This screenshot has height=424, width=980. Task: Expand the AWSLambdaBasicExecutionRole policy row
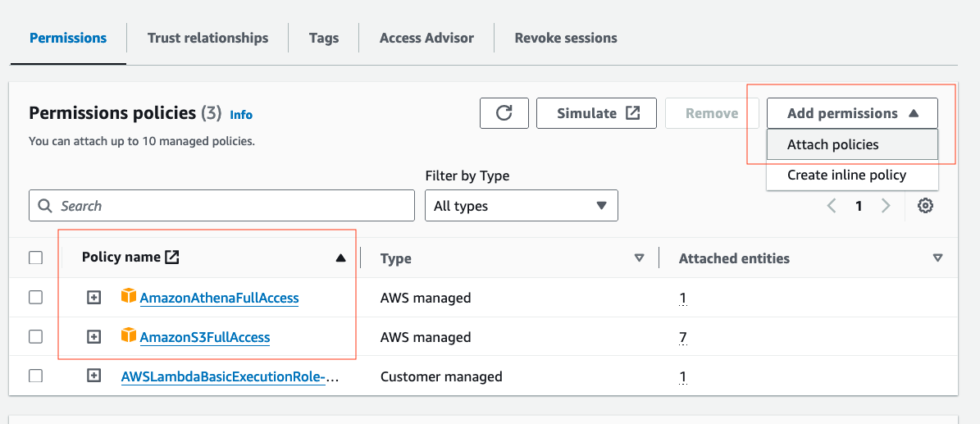click(x=94, y=376)
